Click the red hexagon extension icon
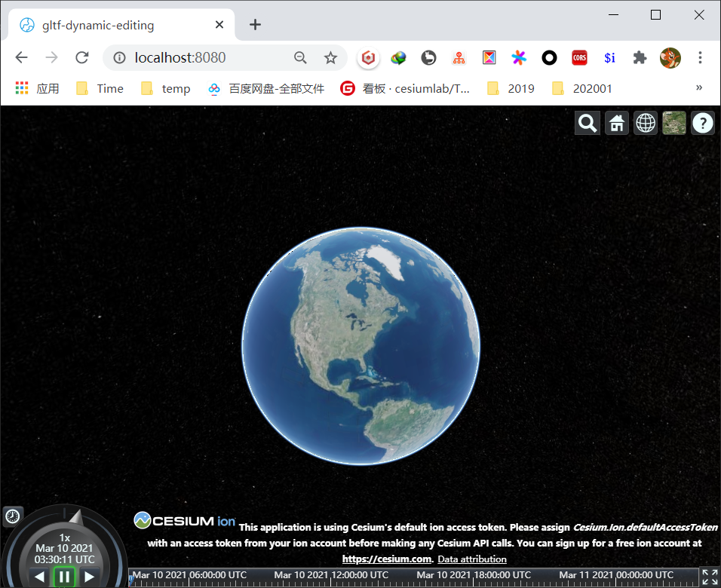The height and width of the screenshot is (588, 721). [x=368, y=57]
